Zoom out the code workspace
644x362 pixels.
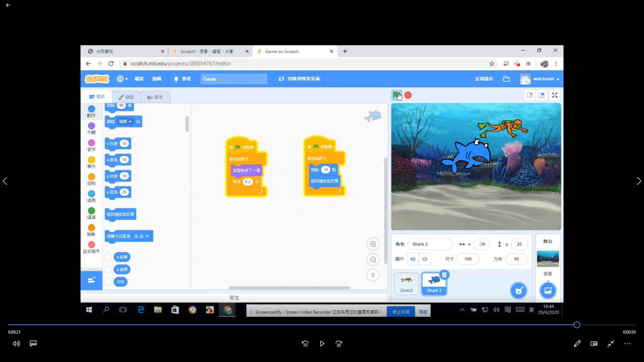373,259
